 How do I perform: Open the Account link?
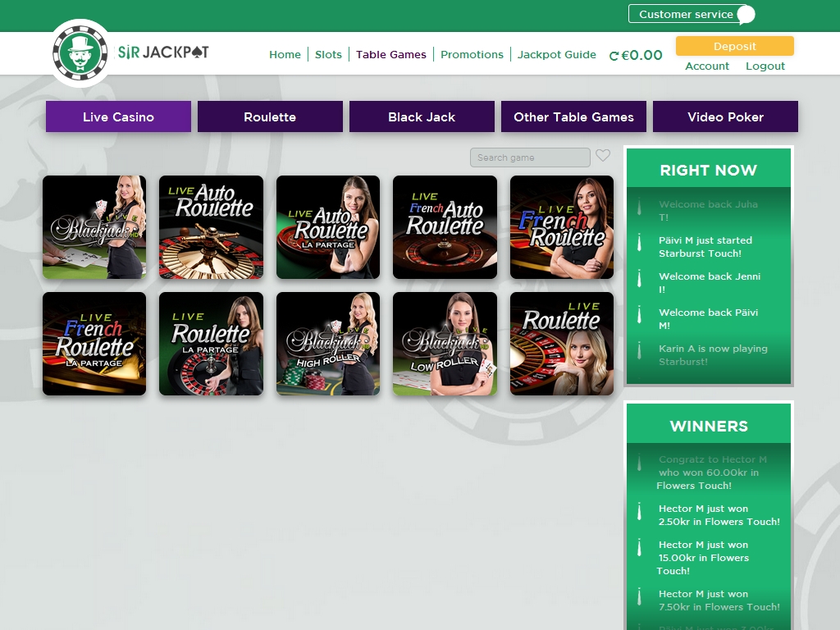pyautogui.click(x=706, y=66)
